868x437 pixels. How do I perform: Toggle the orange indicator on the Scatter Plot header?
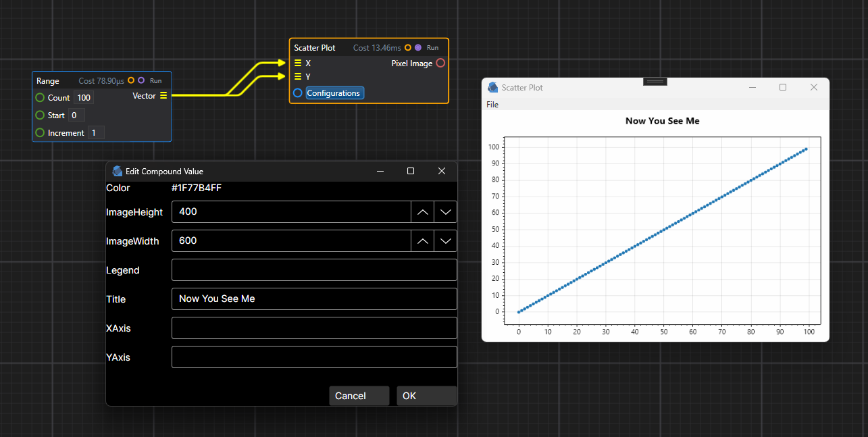[x=408, y=47]
